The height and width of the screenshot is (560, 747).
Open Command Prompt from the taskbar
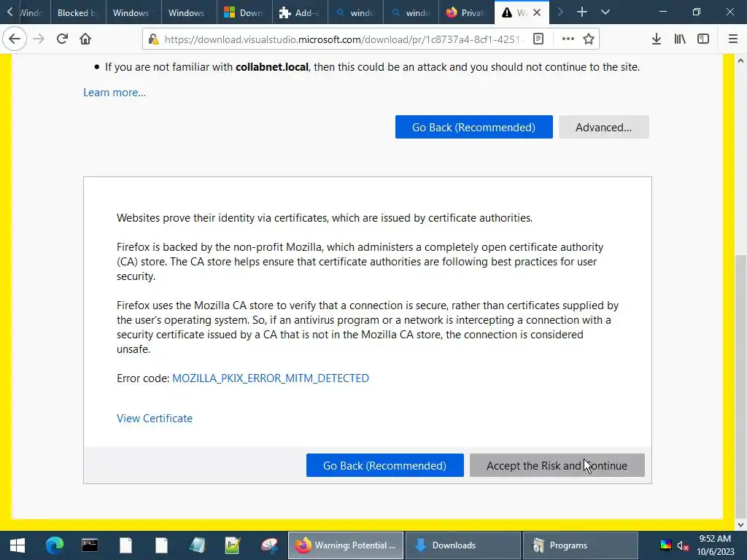pos(90,545)
